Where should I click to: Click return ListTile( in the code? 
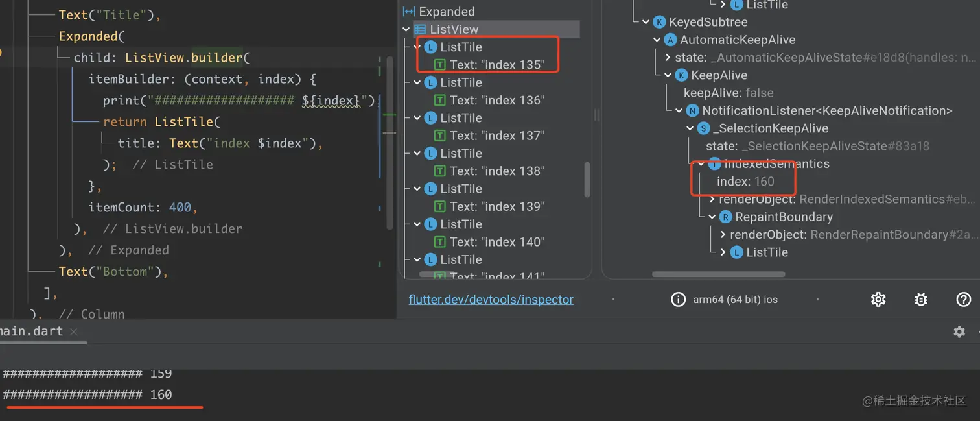(x=162, y=121)
